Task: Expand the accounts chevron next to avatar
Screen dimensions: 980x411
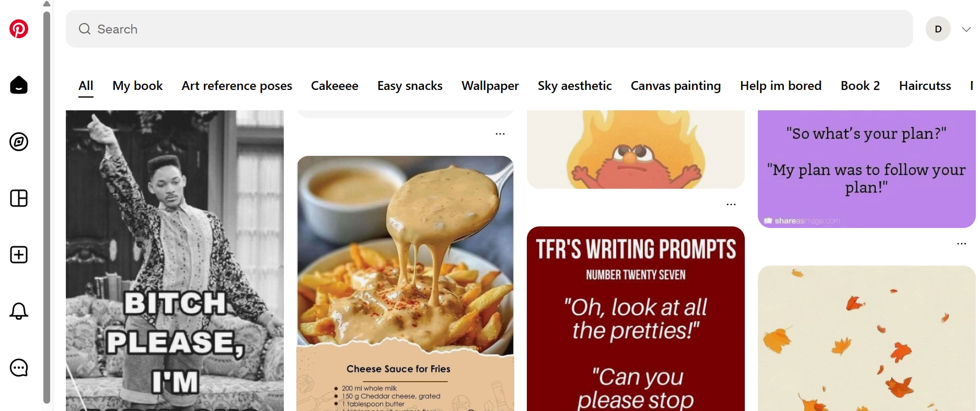Action: (966, 29)
